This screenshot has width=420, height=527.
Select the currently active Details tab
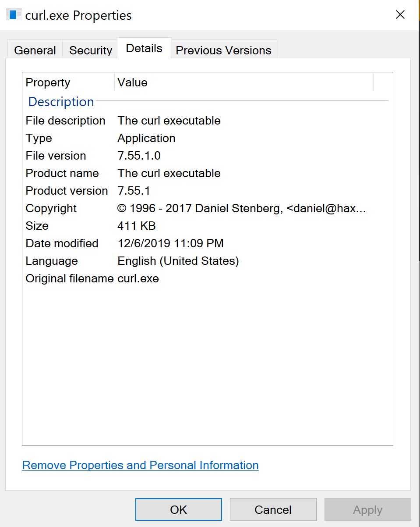tap(144, 48)
